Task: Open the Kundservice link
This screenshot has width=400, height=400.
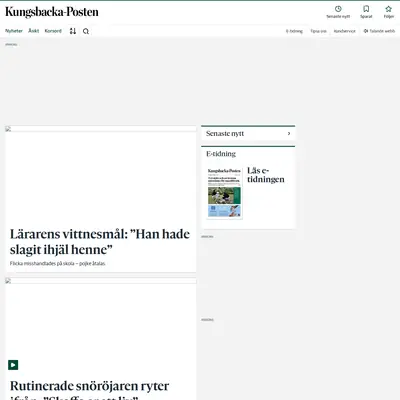Action: pos(345,31)
